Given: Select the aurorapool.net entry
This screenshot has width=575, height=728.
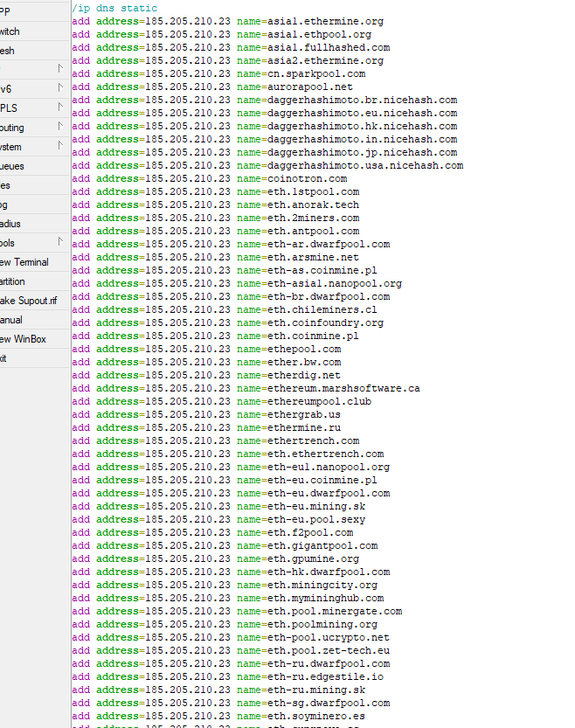Looking at the screenshot, I should (x=212, y=87).
